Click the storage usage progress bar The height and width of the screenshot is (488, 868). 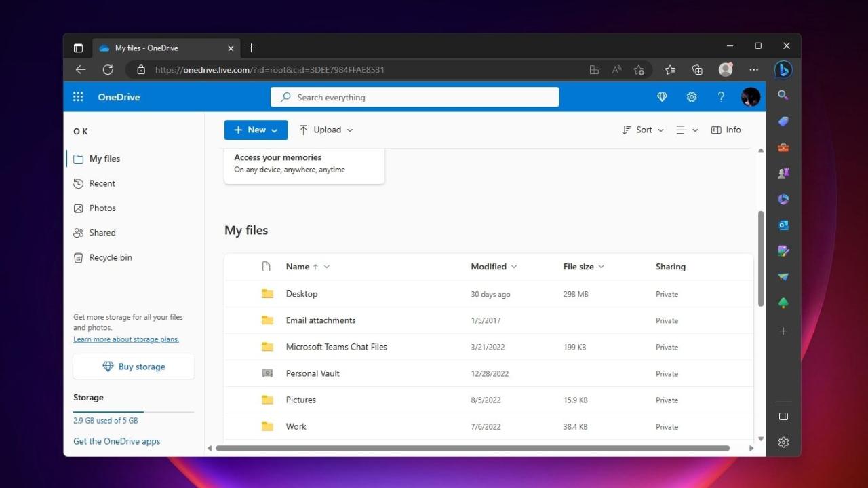point(134,412)
